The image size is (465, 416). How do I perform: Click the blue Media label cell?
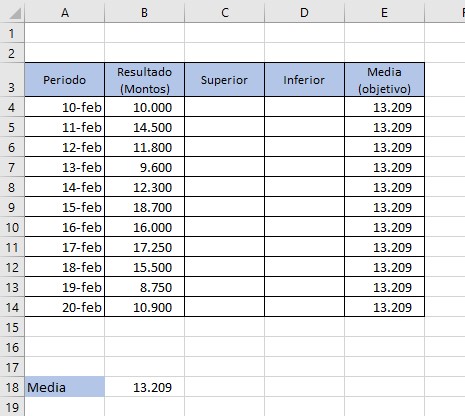(x=65, y=387)
